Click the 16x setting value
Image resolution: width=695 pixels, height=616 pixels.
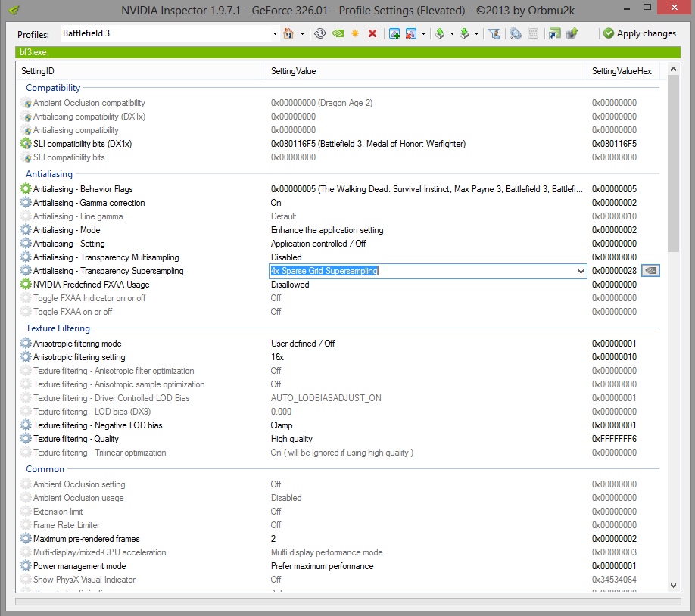[x=277, y=356]
